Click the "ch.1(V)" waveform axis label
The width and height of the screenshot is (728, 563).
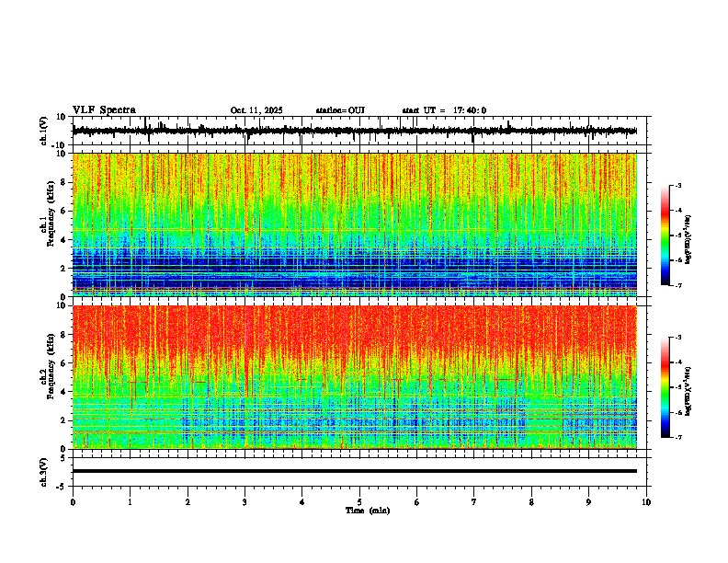coord(44,131)
